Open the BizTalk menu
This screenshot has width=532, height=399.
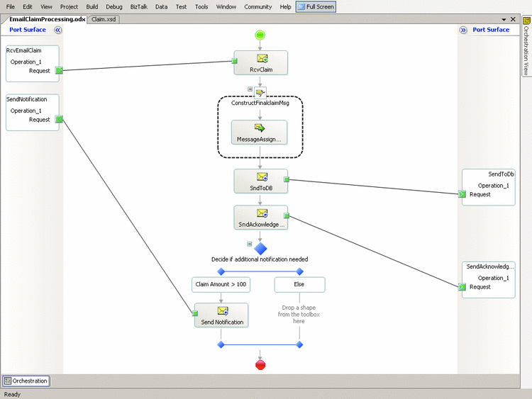coord(139,7)
